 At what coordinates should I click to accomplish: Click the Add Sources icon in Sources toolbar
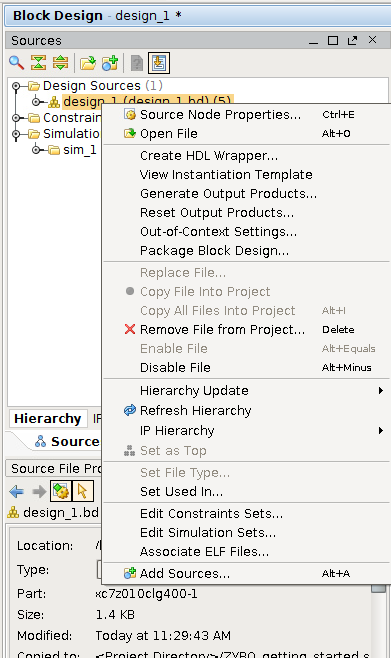[x=110, y=63]
